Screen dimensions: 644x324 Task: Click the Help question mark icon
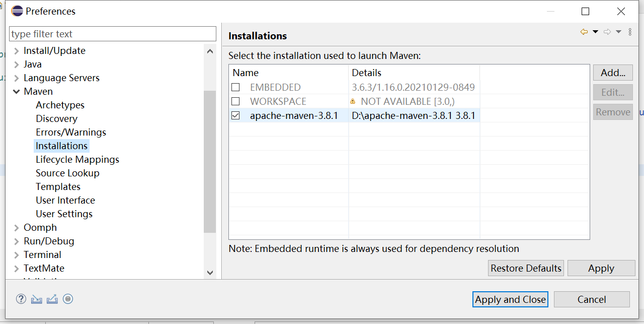[21, 299]
